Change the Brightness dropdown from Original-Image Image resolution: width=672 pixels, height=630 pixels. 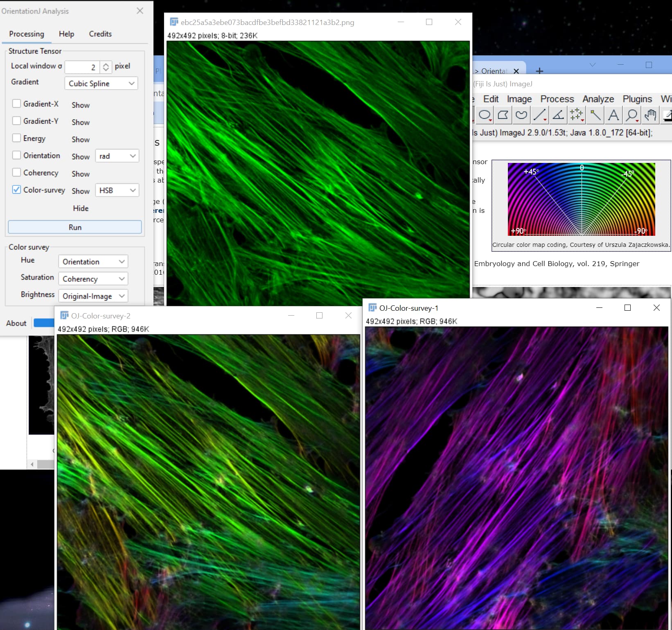(x=93, y=296)
